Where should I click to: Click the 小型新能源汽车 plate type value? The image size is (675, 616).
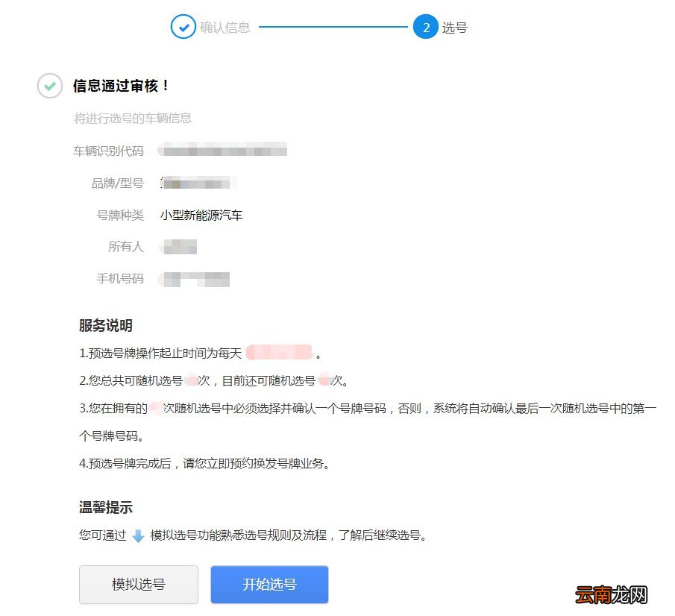[x=201, y=215]
